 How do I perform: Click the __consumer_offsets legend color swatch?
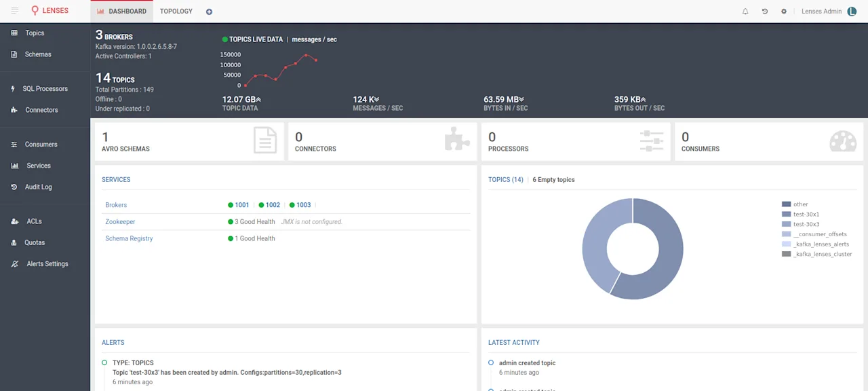[786, 234]
